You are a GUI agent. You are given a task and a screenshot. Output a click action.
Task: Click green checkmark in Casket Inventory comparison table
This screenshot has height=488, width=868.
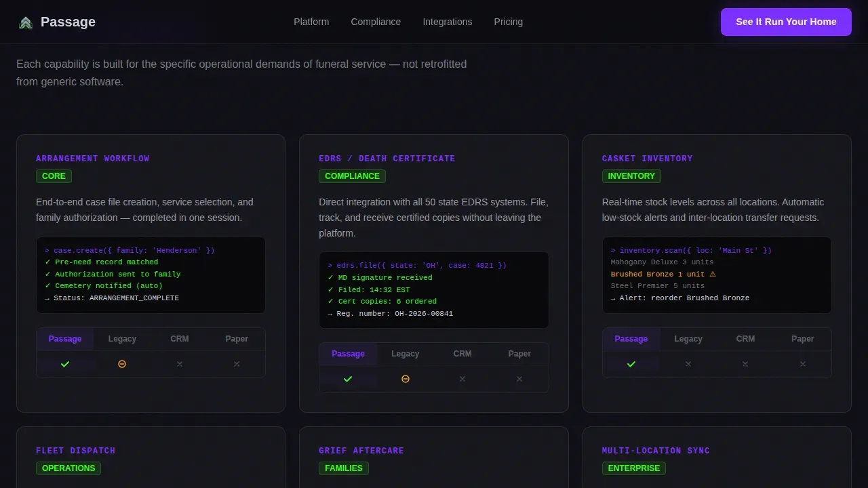631,364
